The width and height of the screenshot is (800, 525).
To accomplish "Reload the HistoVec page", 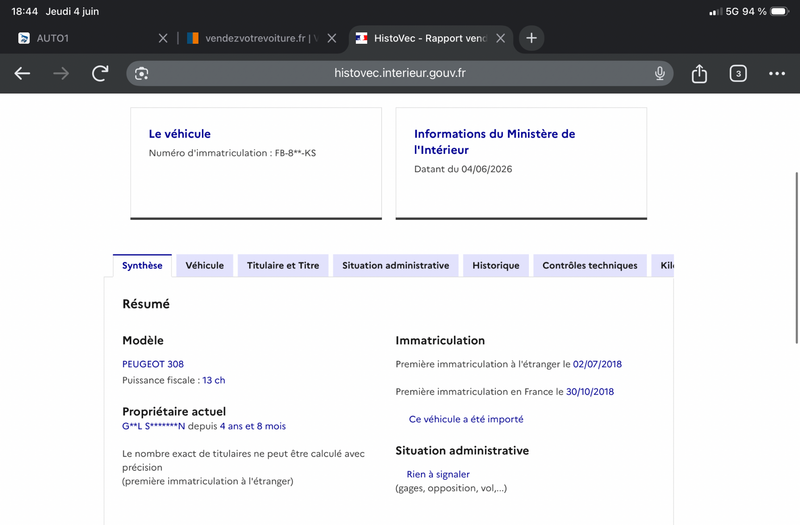I will 100,73.
